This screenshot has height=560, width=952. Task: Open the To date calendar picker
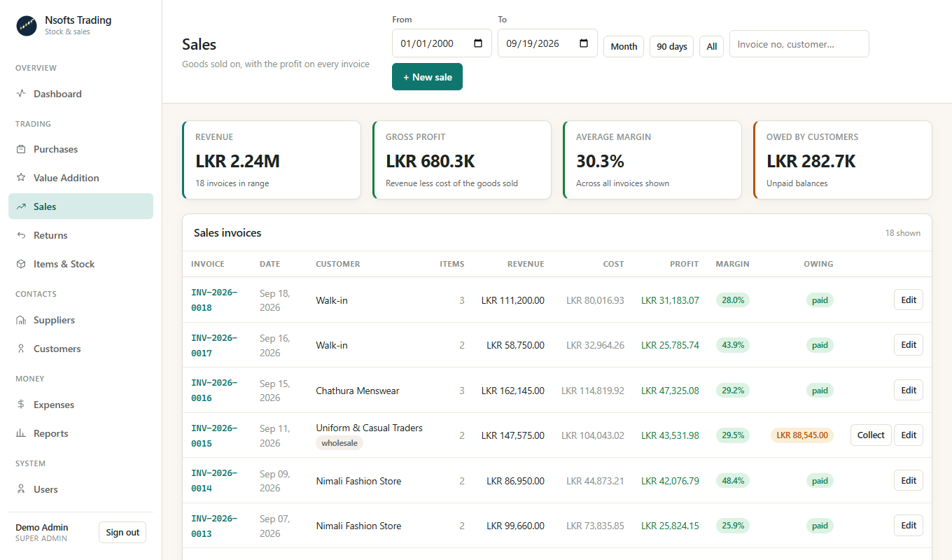pos(584,43)
